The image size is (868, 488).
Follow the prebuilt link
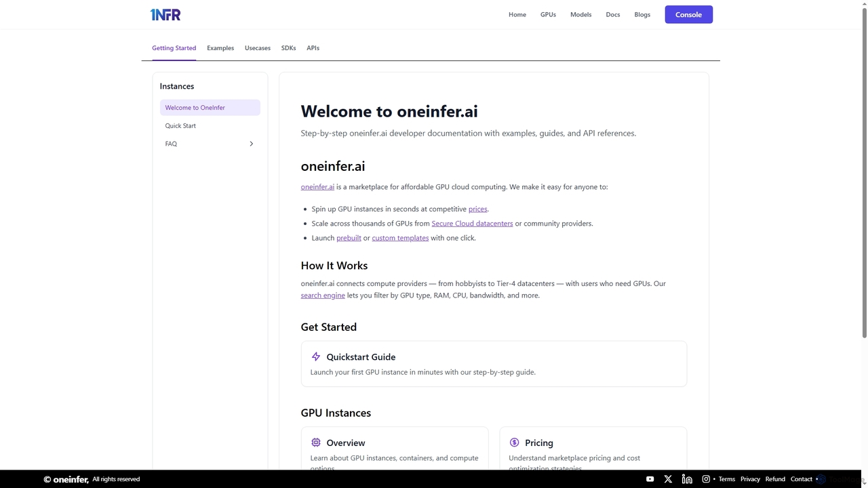pos(349,238)
